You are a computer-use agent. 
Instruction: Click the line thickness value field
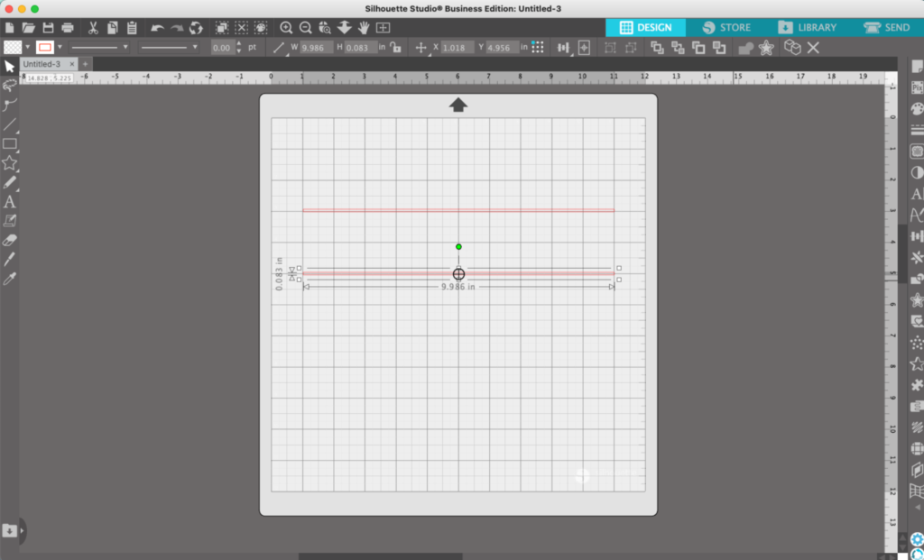[222, 48]
